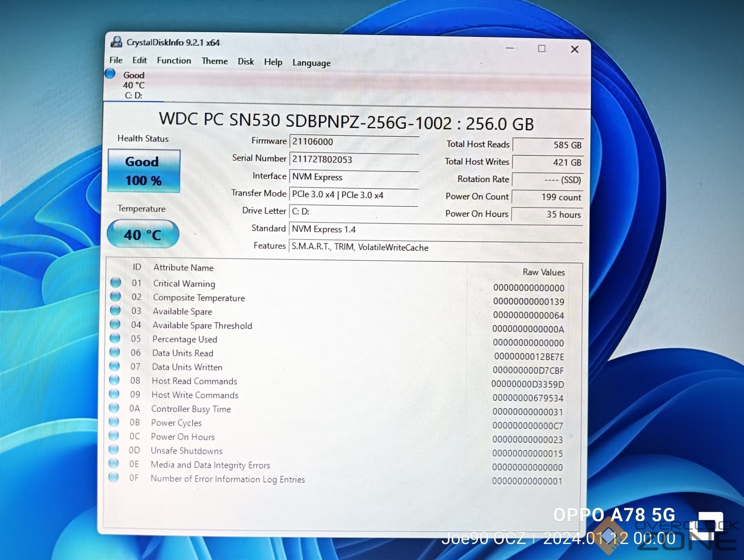Select the Available Spare Threshold attribute name
The image size is (744, 560).
tap(202, 326)
